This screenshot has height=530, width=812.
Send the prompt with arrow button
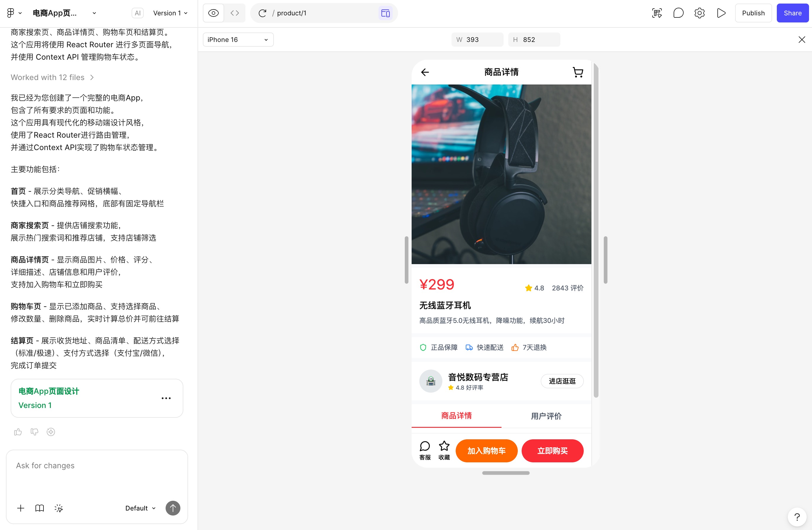tap(173, 508)
